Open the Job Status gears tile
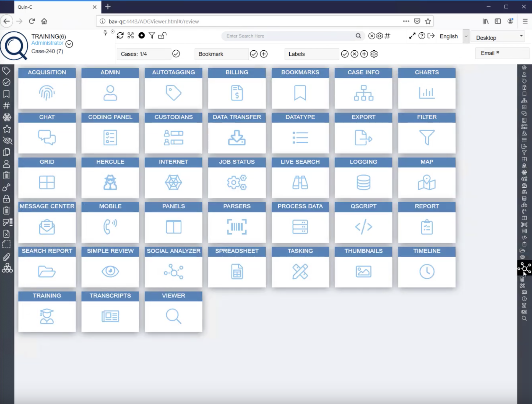 click(x=237, y=178)
